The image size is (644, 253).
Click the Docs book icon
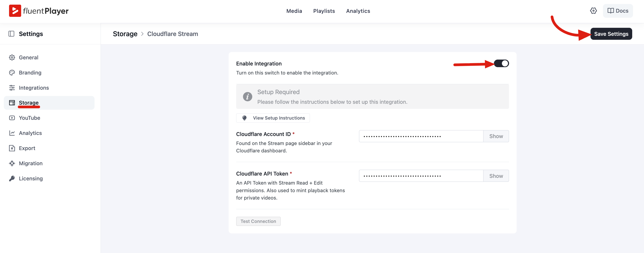(611, 11)
